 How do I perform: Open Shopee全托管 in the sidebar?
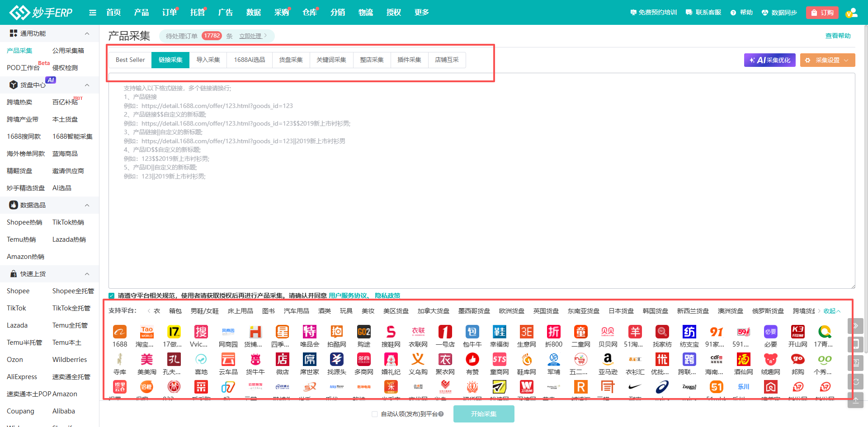[73, 291]
